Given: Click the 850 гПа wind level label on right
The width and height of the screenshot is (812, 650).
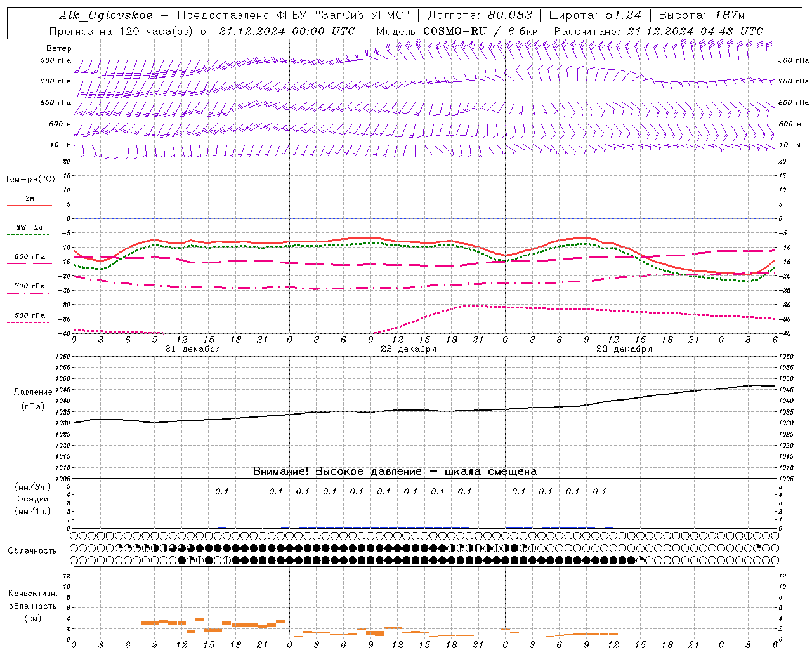Looking at the screenshot, I should [x=794, y=102].
